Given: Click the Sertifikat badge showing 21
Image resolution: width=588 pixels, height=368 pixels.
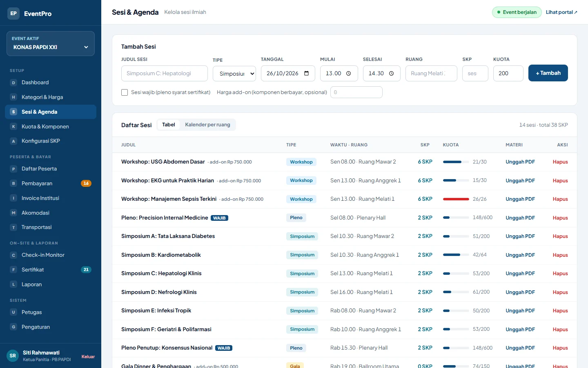Looking at the screenshot, I should 86,270.
